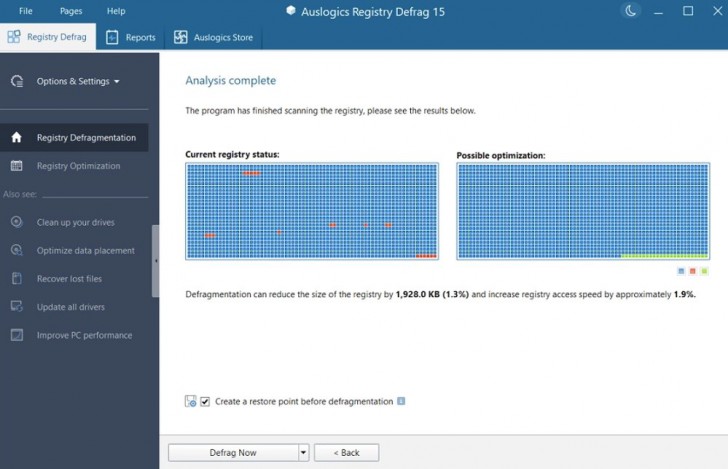The height and width of the screenshot is (469, 728).
Task: Click the Clean up your drives icon
Action: coord(16,222)
